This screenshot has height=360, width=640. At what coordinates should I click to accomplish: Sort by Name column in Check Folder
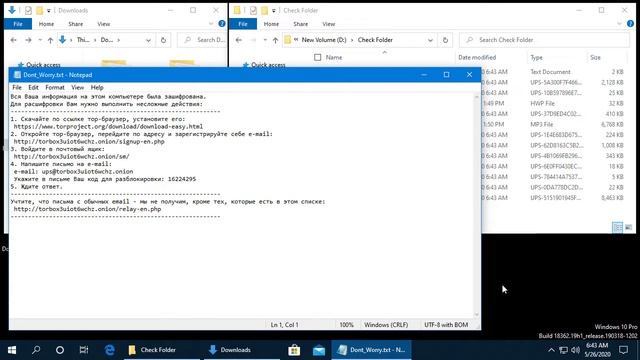tap(334, 58)
